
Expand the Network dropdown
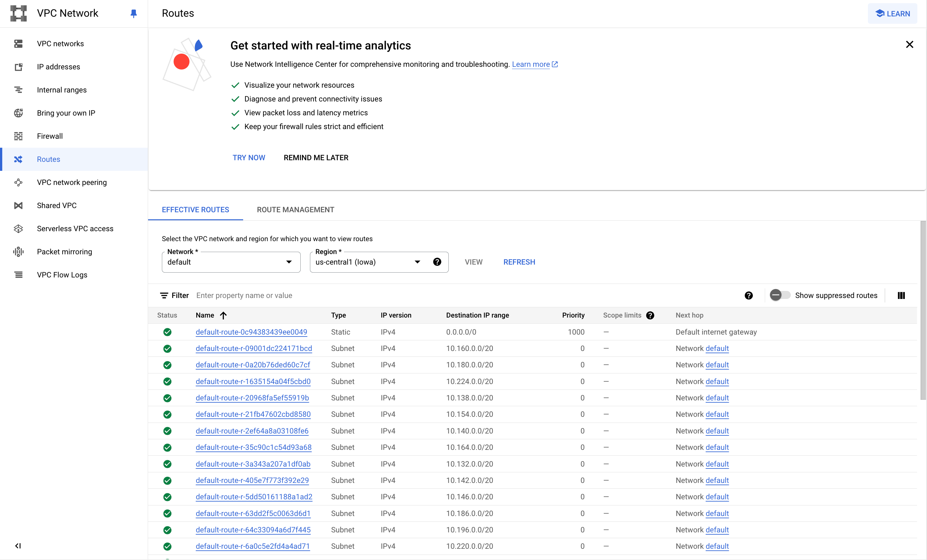click(x=231, y=262)
